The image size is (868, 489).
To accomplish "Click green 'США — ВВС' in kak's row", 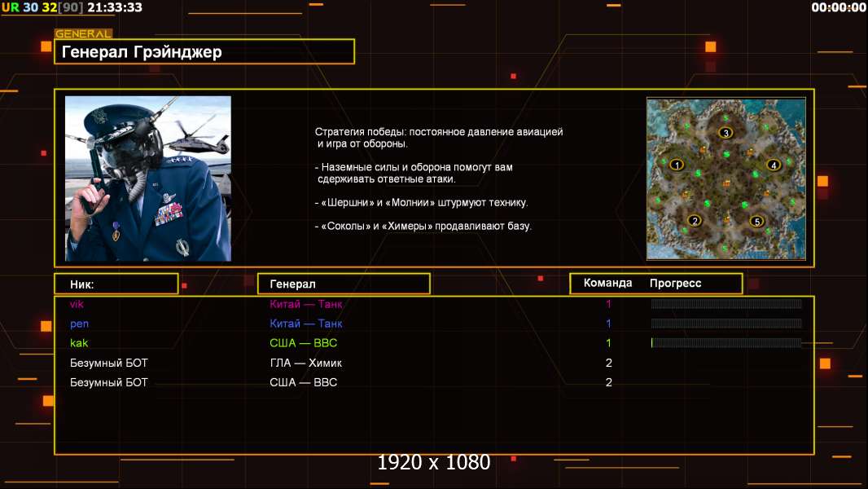I will click(304, 343).
